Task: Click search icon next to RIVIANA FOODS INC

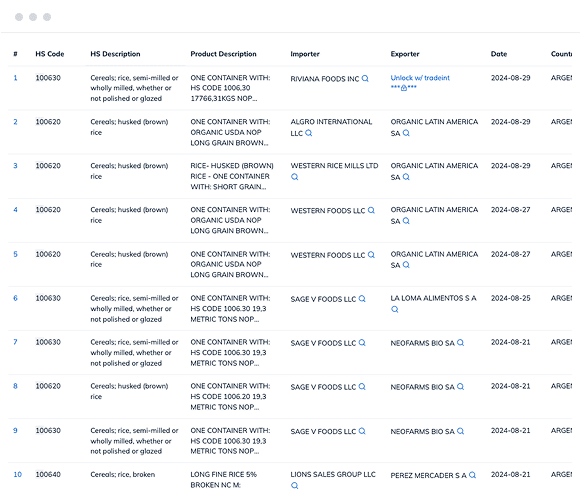Action: tap(365, 78)
